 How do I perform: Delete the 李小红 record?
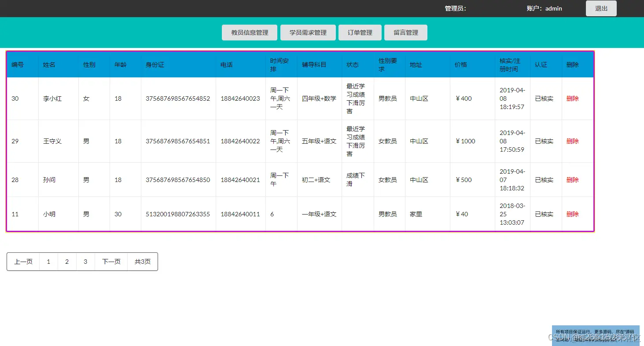572,98
